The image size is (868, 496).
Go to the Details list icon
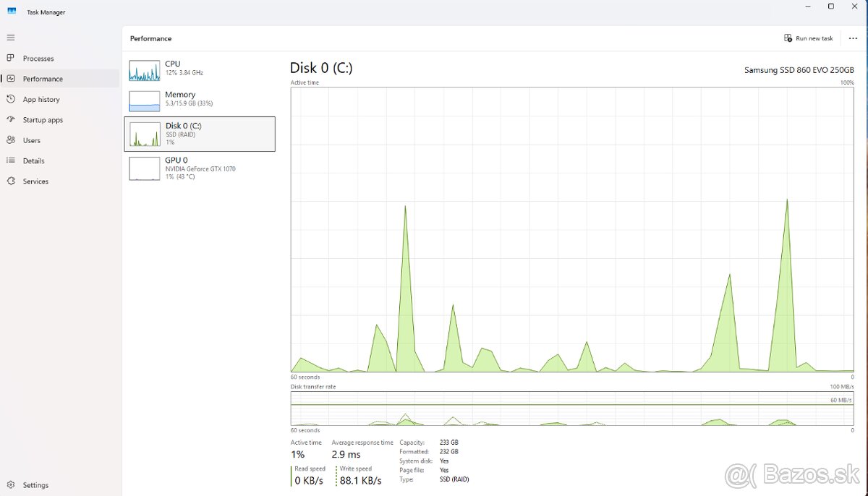tap(11, 161)
